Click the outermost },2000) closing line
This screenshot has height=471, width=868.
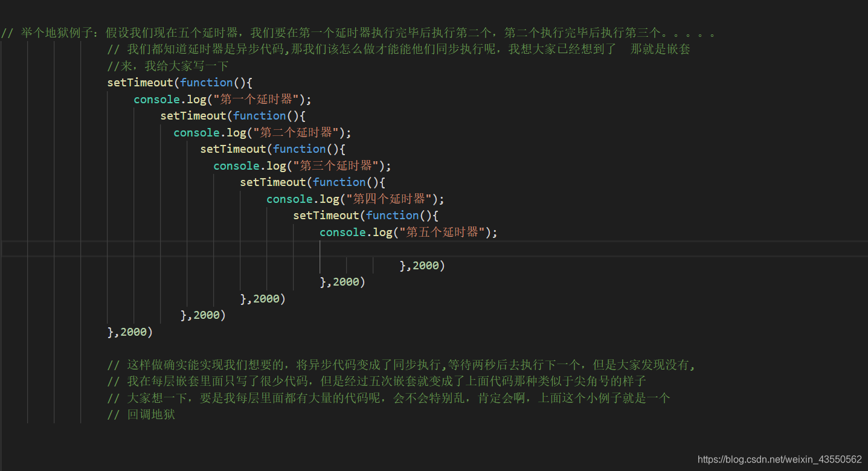coord(130,332)
